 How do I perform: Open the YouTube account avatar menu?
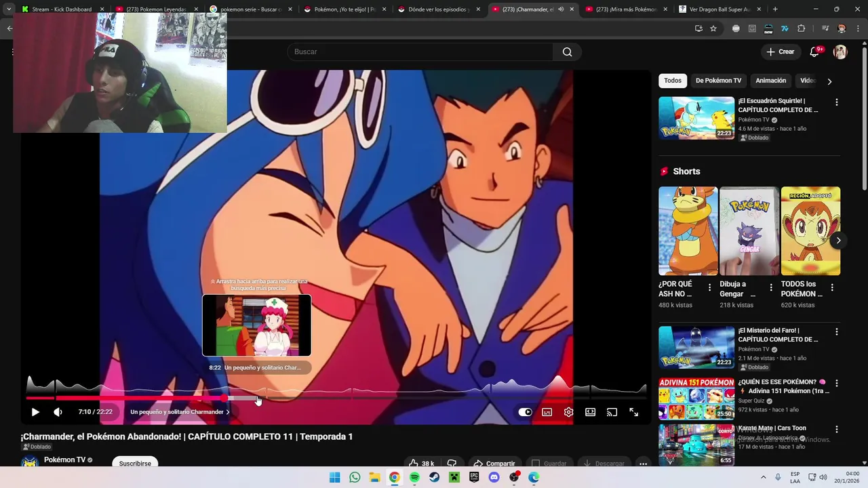(x=840, y=52)
